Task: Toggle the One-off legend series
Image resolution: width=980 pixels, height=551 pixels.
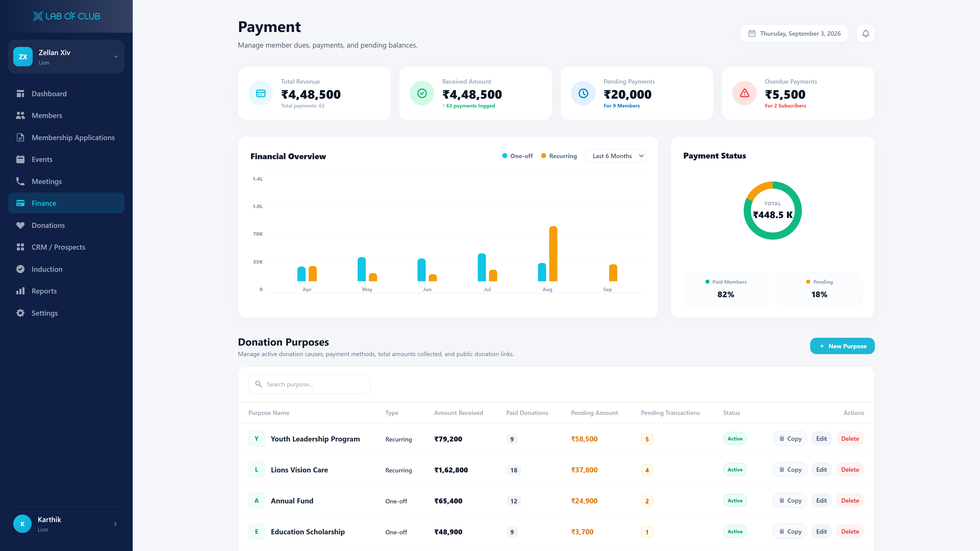Action: [517, 156]
